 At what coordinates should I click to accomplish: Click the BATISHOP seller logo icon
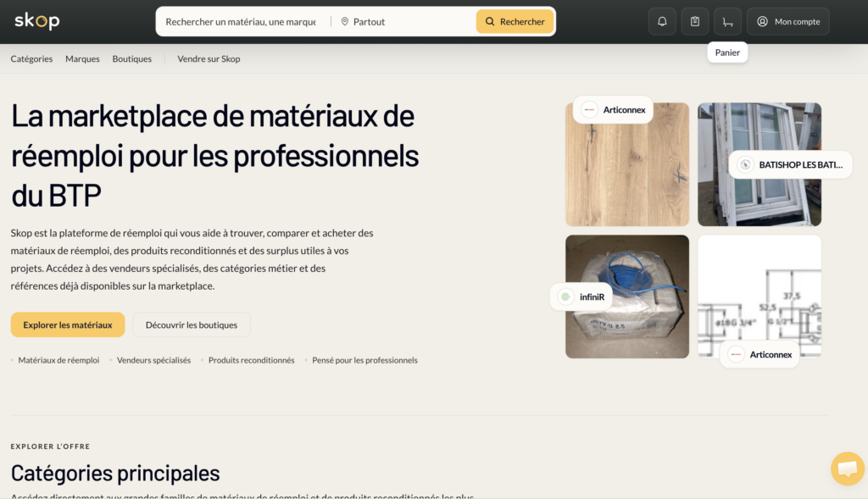(x=745, y=164)
